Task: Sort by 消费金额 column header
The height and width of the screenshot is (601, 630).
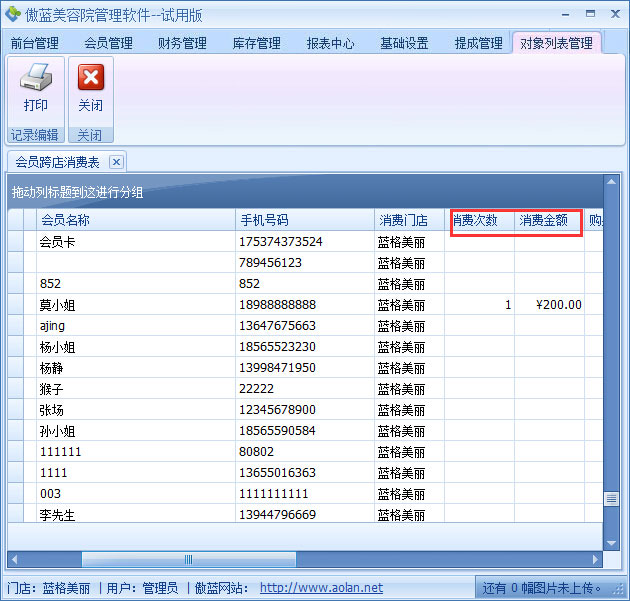Action: (x=545, y=220)
